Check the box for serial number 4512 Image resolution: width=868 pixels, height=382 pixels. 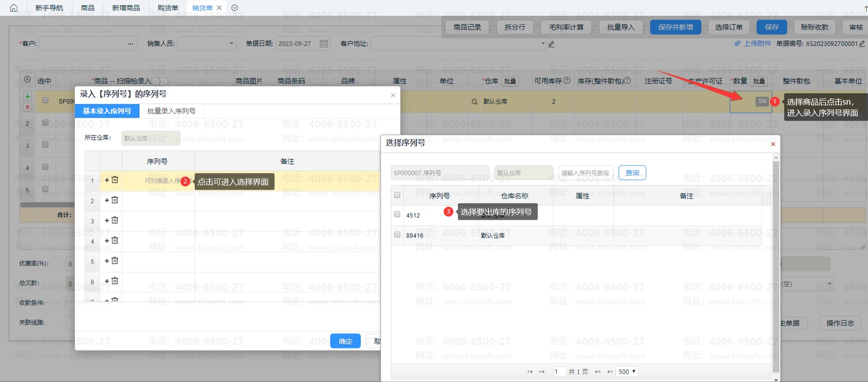397,215
